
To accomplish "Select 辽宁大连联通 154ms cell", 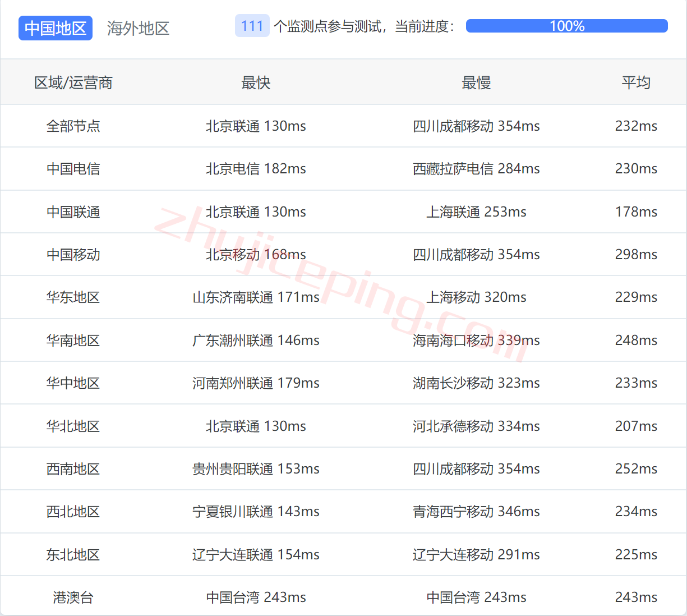I will point(256,555).
